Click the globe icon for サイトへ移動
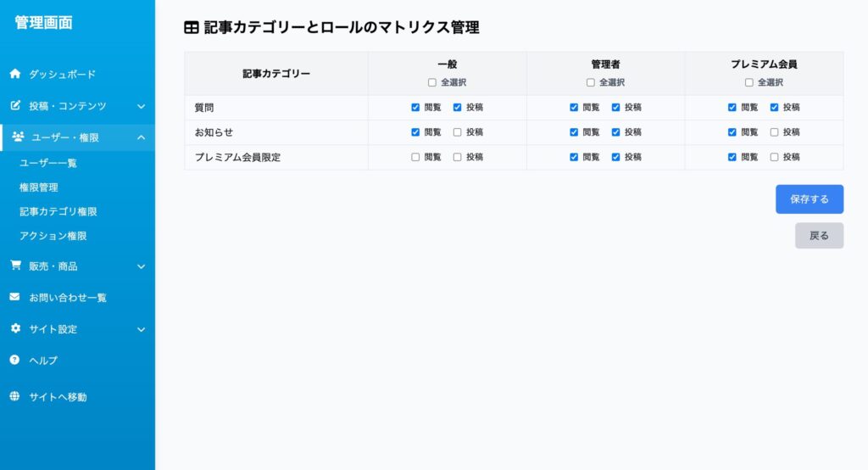The image size is (868, 470). coord(15,396)
